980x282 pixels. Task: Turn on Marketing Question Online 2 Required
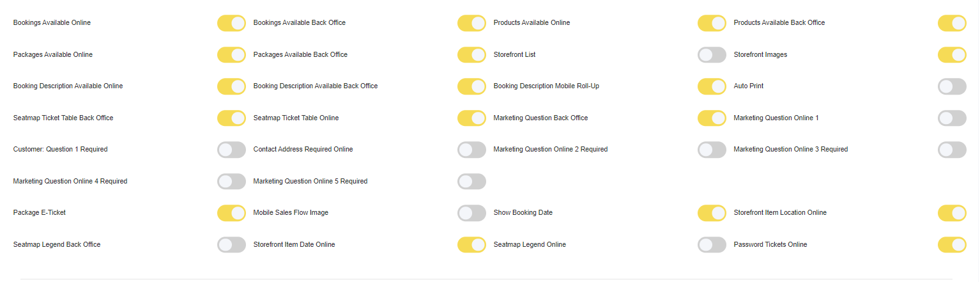click(x=712, y=150)
